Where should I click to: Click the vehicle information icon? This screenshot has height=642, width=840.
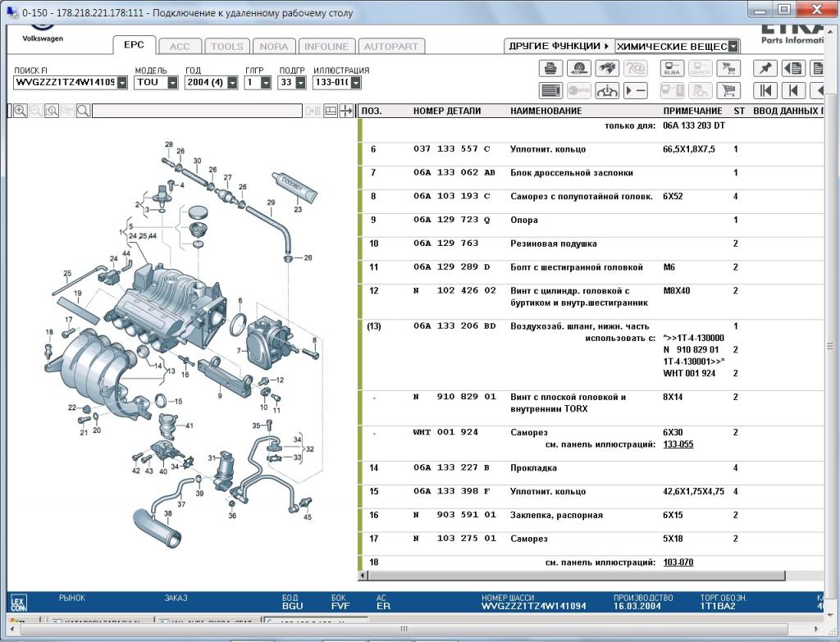[606, 90]
